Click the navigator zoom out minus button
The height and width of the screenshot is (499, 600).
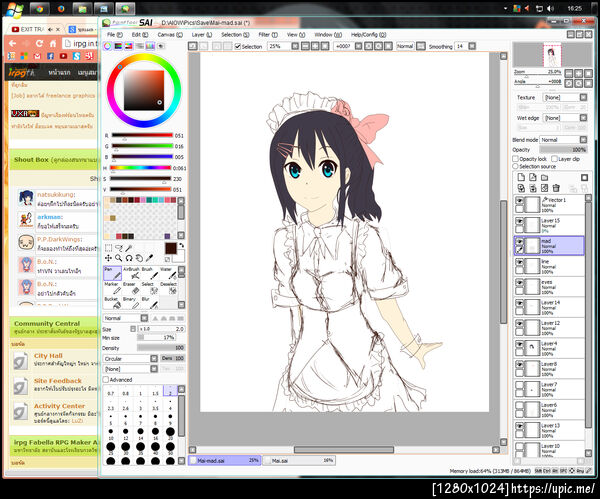coord(569,73)
